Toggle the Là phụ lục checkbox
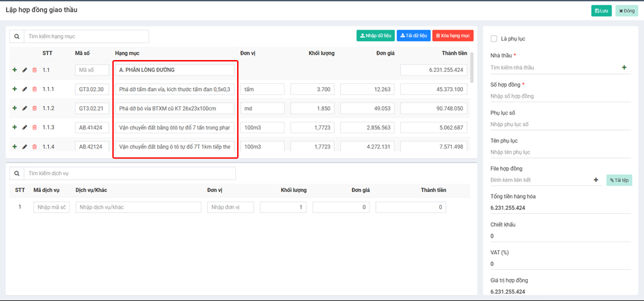The image size is (644, 301). [494, 39]
